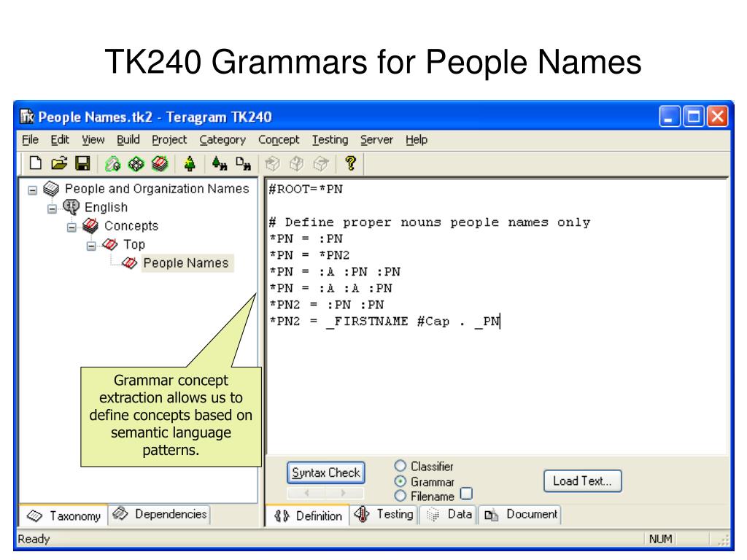Click the comment line 'Define proper nouns people names only'
Screen dimensions: 747x560
(x=429, y=222)
